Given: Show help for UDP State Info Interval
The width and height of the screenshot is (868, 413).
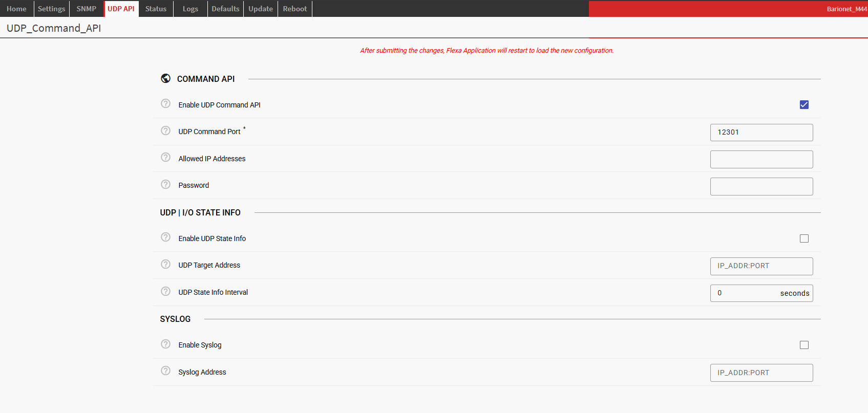Looking at the screenshot, I should (x=165, y=291).
